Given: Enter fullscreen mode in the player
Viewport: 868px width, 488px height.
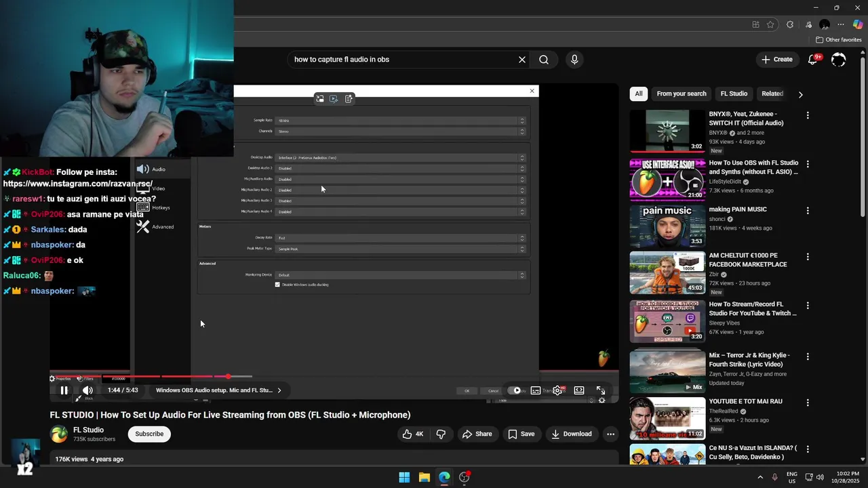Looking at the screenshot, I should (601, 390).
